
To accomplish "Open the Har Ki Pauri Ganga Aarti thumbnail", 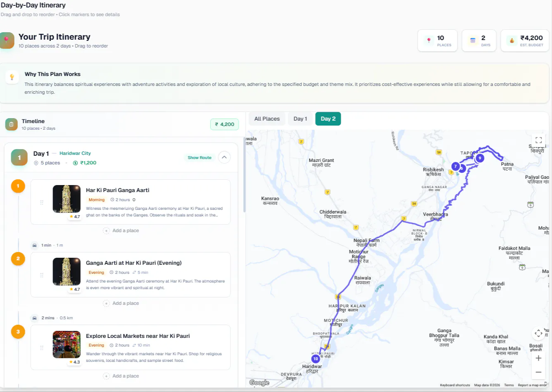I will 67,199.
